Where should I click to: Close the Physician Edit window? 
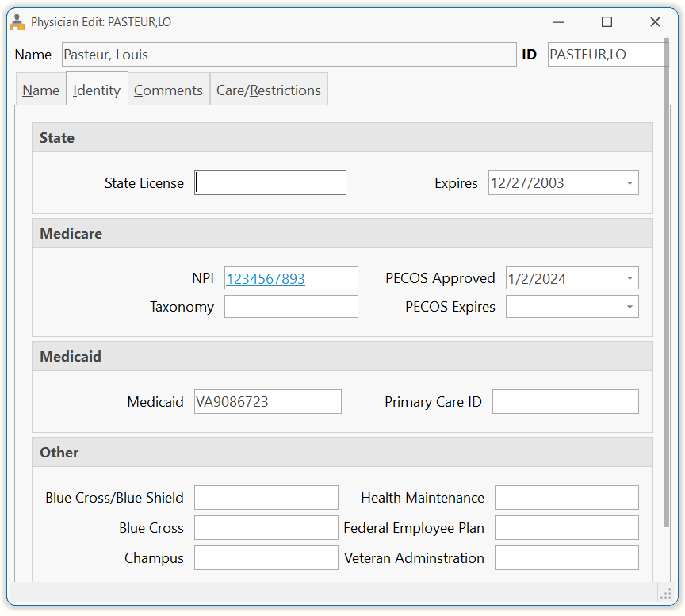(x=655, y=22)
